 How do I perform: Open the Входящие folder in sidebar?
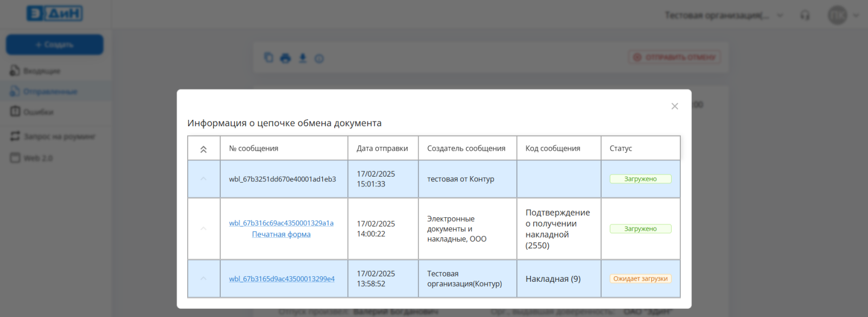coord(42,71)
